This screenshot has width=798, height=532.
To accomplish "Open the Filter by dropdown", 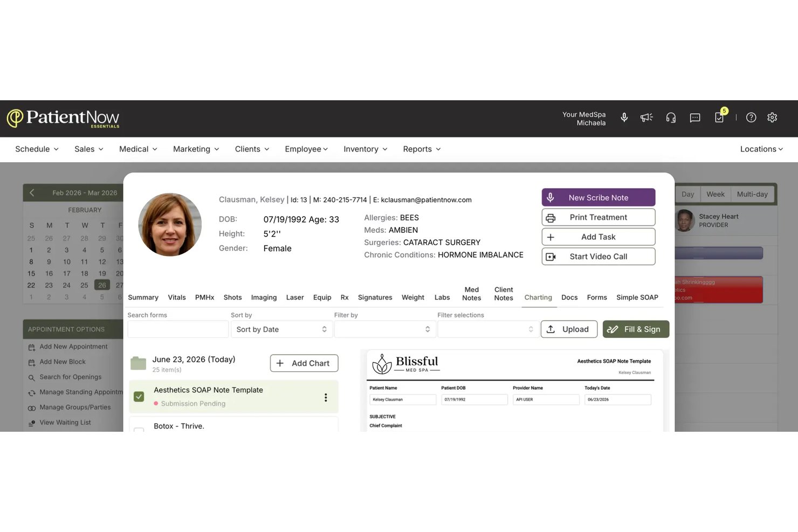I will point(384,329).
